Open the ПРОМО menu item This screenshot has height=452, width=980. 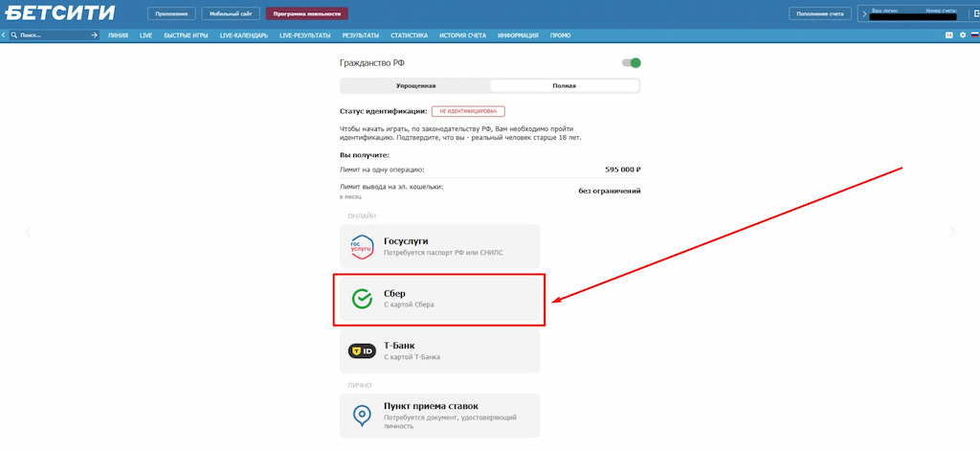(561, 35)
